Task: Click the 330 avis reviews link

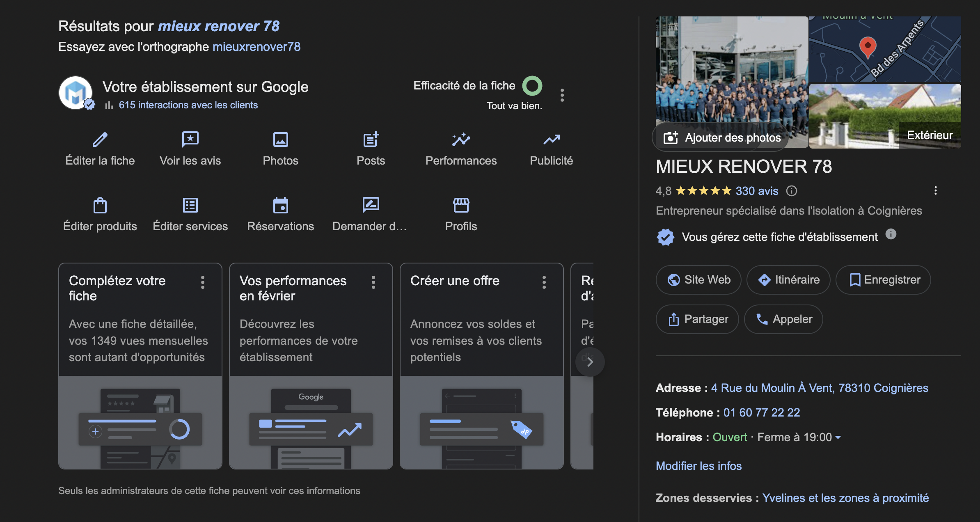Action: [x=757, y=191]
